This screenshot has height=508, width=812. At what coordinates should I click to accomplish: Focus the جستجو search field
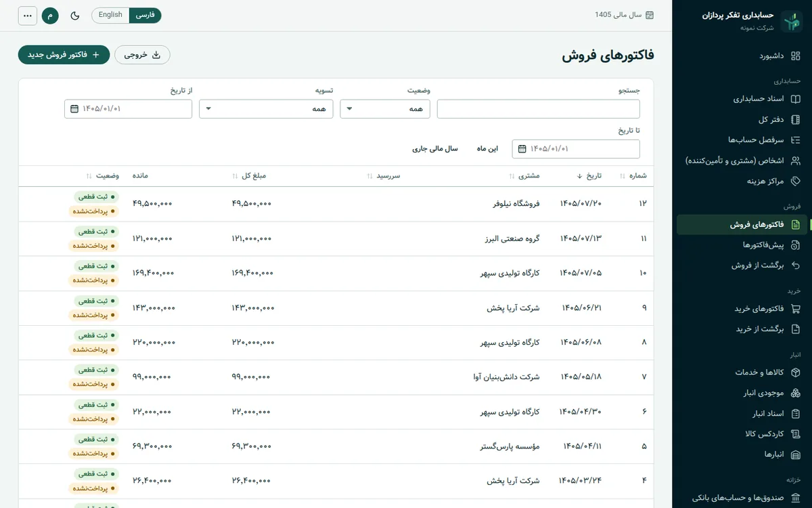[x=539, y=108]
